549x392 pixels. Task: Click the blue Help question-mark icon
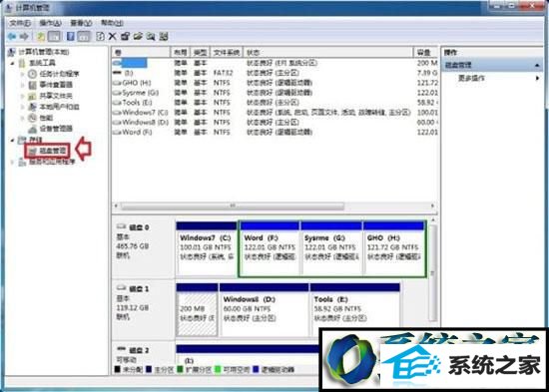pyautogui.click(x=71, y=36)
